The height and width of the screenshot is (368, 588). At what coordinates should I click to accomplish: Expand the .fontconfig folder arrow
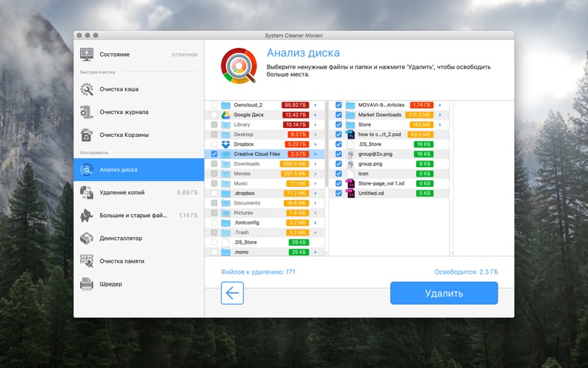click(x=316, y=223)
